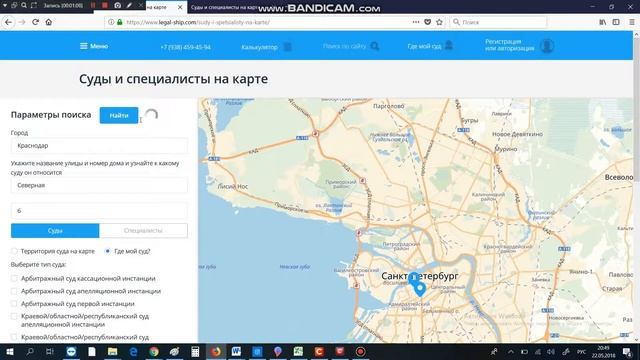
Task: Select the Где мой суд? radio option
Action: click(108, 251)
